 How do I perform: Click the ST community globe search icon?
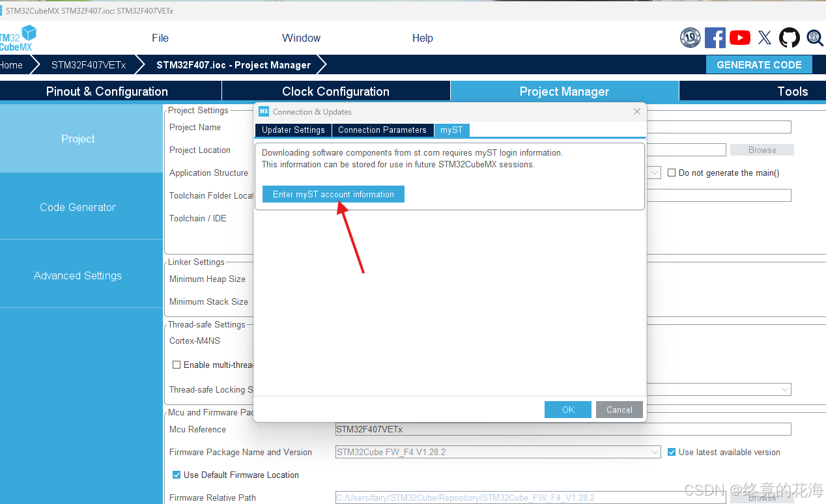[815, 38]
